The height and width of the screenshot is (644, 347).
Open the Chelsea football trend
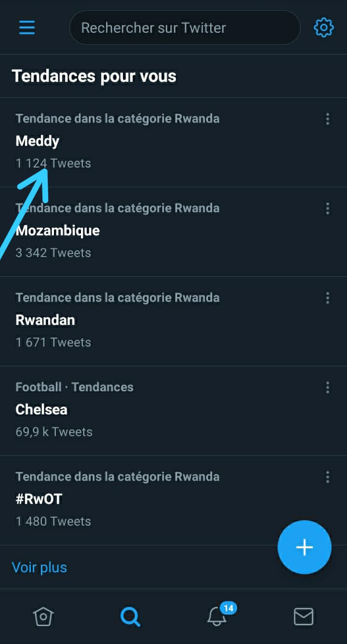pos(41,410)
